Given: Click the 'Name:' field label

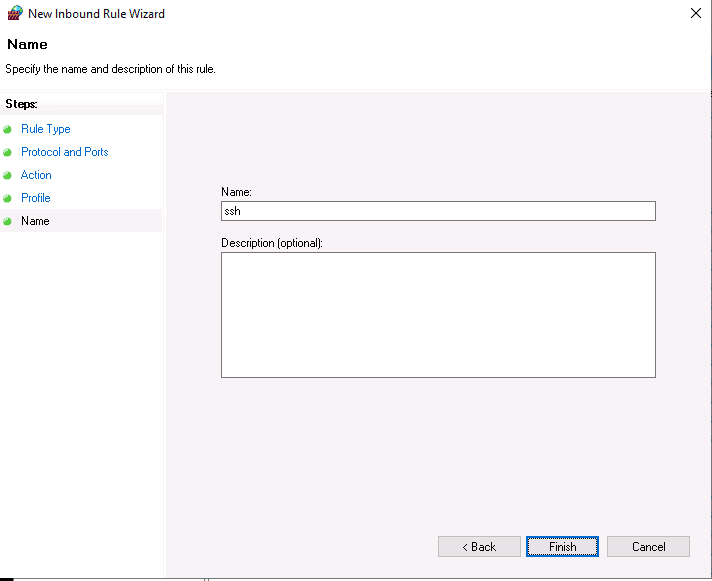Looking at the screenshot, I should pos(236,192).
